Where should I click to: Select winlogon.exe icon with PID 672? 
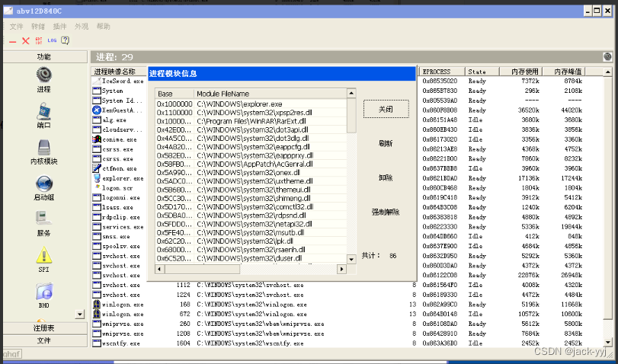click(x=97, y=314)
